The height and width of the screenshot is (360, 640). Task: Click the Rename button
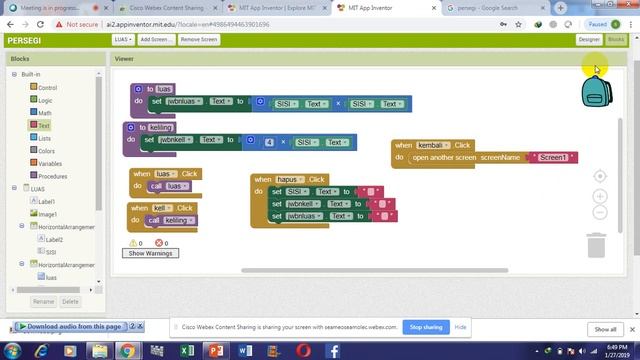[x=43, y=302]
